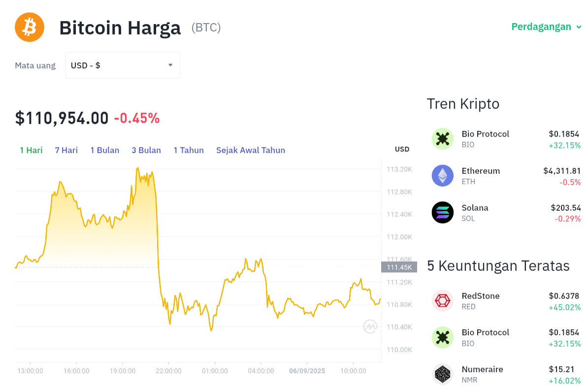The width and height of the screenshot is (588, 389).
Task: Select the 1 Tahun time range
Action: coord(189,150)
